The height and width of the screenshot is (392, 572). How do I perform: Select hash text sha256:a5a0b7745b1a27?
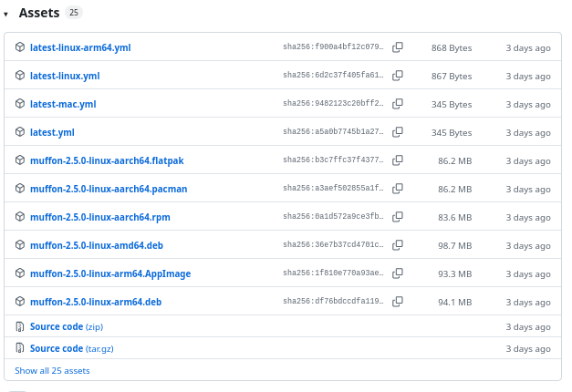click(x=333, y=131)
